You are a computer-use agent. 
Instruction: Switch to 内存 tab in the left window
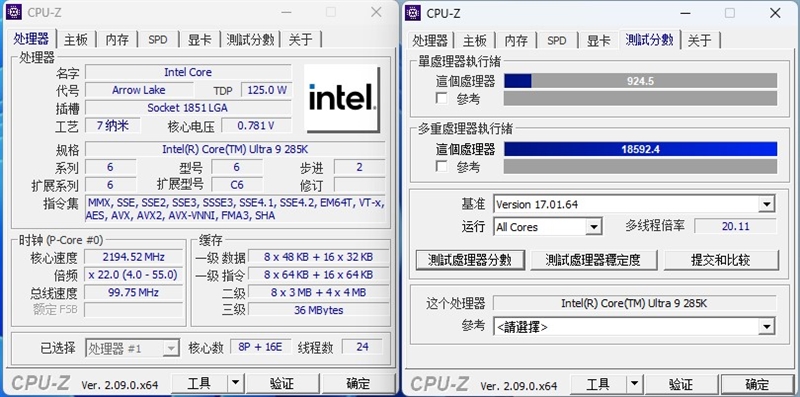[117, 40]
